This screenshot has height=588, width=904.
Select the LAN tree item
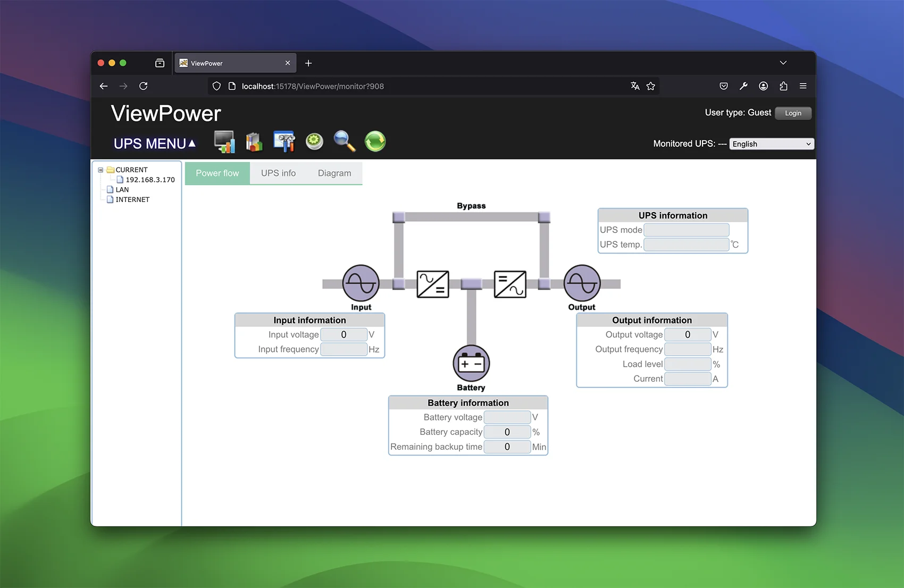tap(122, 190)
